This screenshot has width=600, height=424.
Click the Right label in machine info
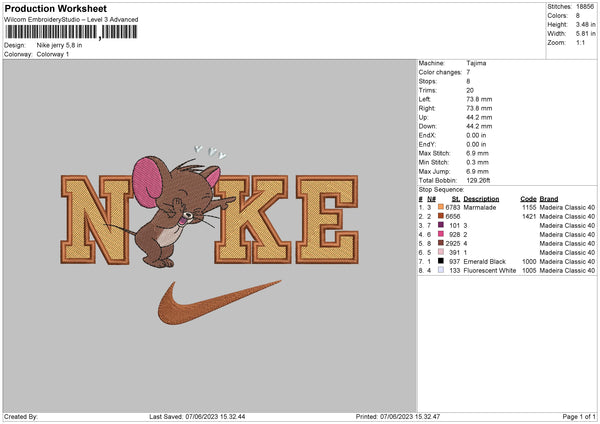[x=426, y=108]
